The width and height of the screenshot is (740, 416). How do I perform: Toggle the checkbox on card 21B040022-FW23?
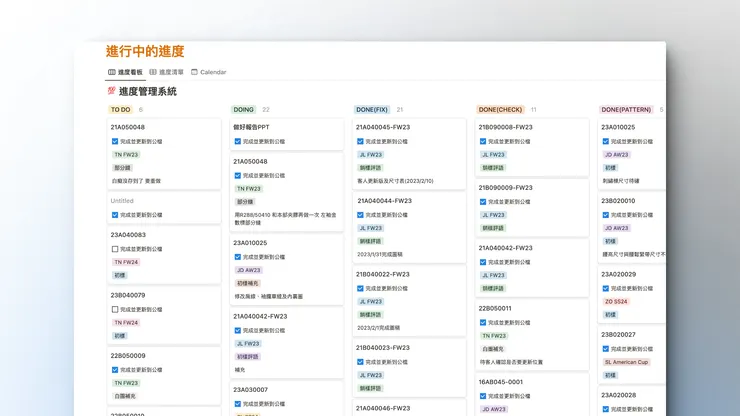tap(360, 289)
